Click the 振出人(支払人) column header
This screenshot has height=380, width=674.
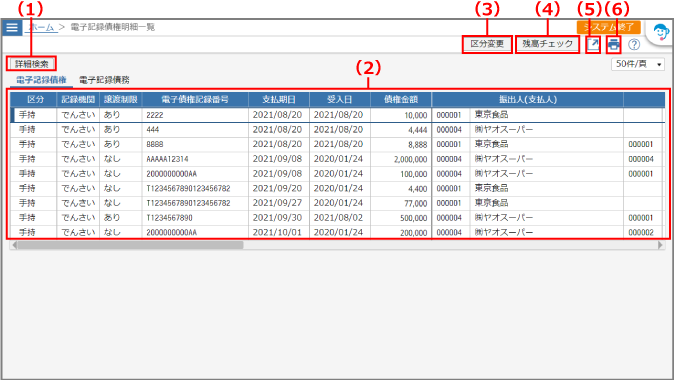pos(527,99)
